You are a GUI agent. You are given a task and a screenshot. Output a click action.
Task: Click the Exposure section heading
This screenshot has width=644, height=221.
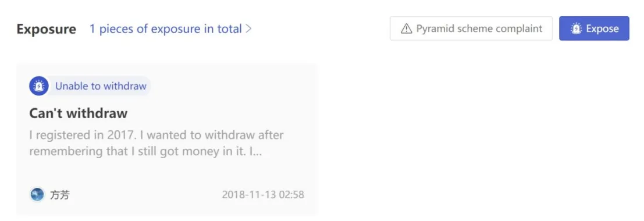[47, 29]
